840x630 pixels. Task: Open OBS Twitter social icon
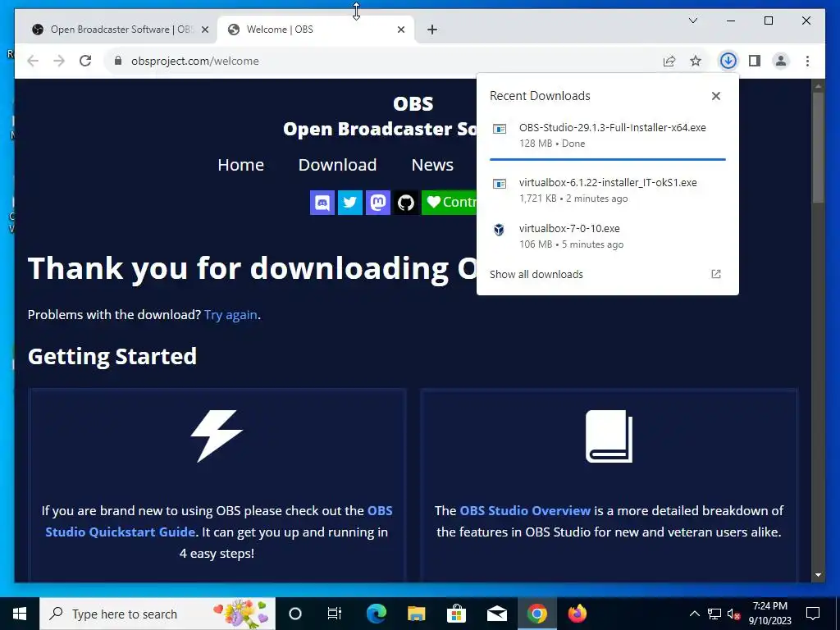pyautogui.click(x=349, y=203)
